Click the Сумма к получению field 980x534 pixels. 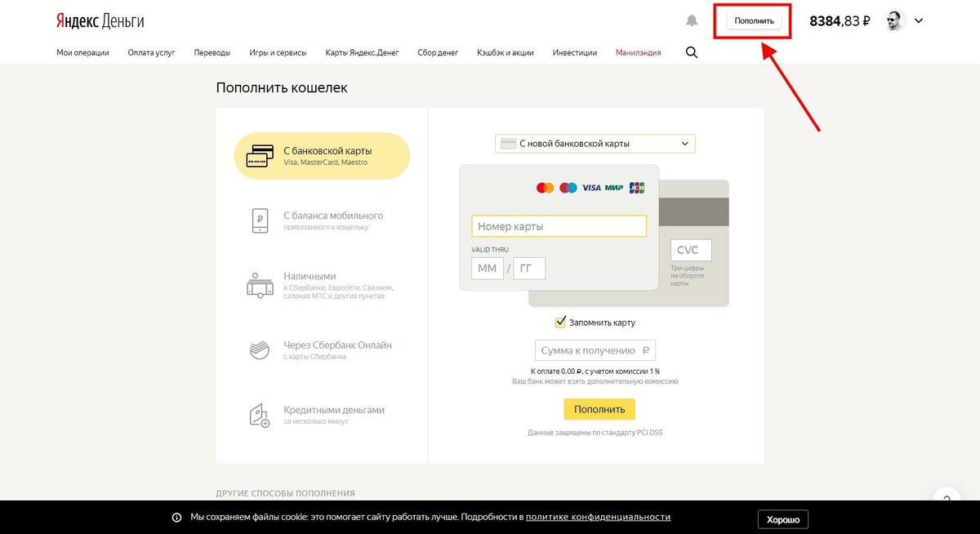point(595,350)
